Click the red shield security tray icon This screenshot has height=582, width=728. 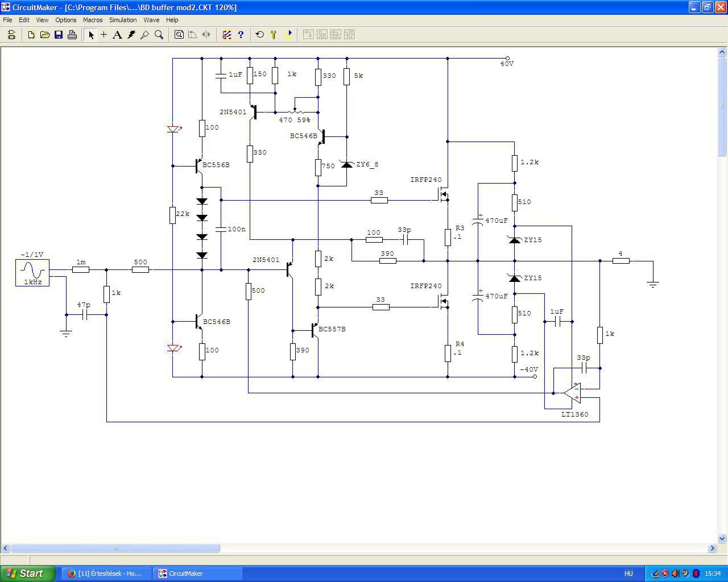point(665,573)
